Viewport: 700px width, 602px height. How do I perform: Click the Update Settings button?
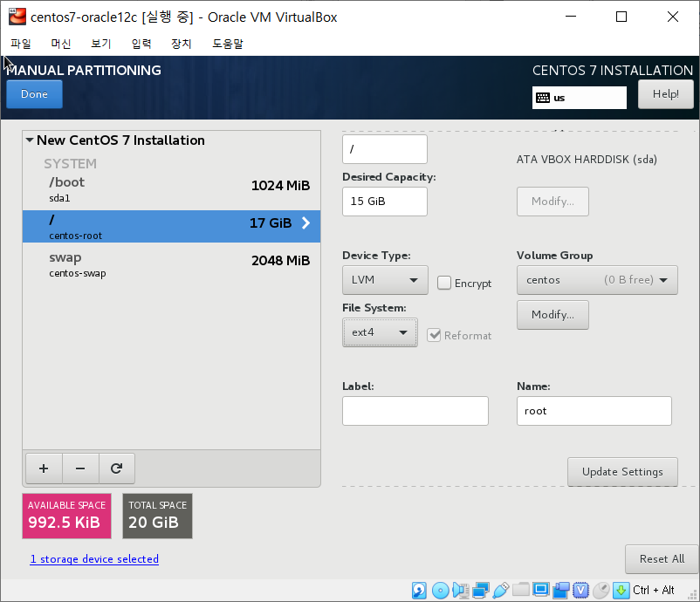pyautogui.click(x=622, y=472)
